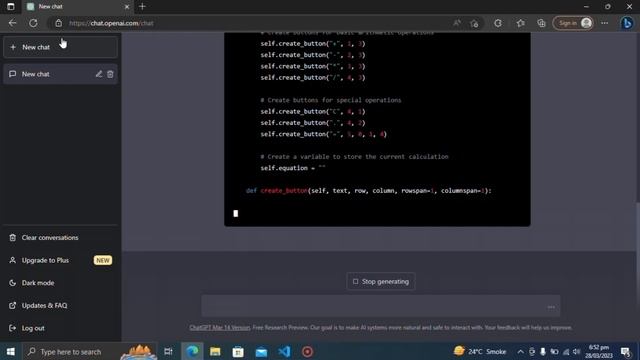The width and height of the screenshot is (640, 360).
Task: Open ChatGPT Mar 14 Version link
Action: point(220,327)
